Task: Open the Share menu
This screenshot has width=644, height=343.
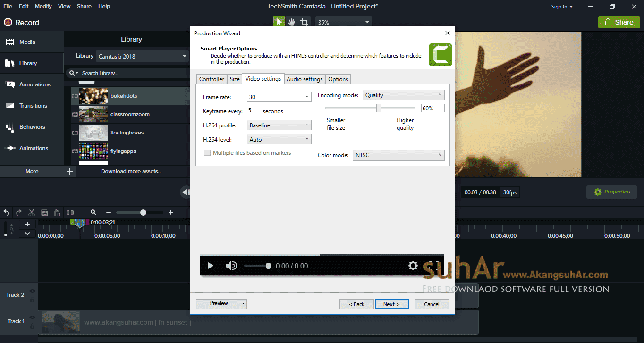Action: [x=84, y=6]
